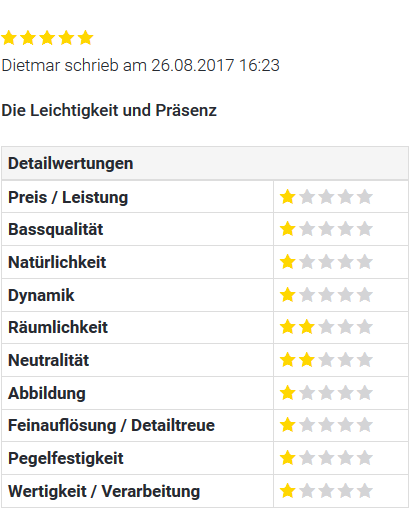Click the last grey star in Dynamik row
This screenshot has height=516, width=416.
(x=365, y=295)
